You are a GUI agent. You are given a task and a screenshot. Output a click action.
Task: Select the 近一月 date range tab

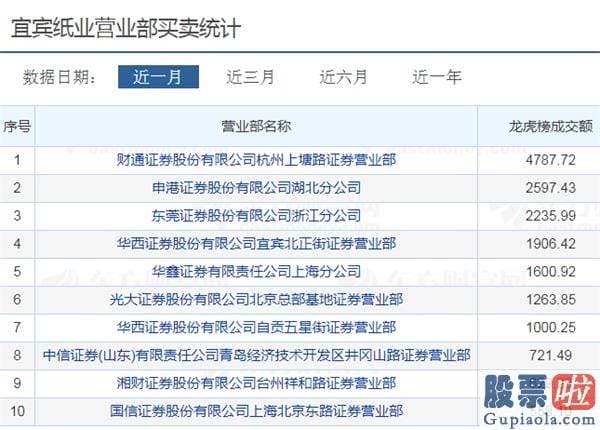pos(158,77)
